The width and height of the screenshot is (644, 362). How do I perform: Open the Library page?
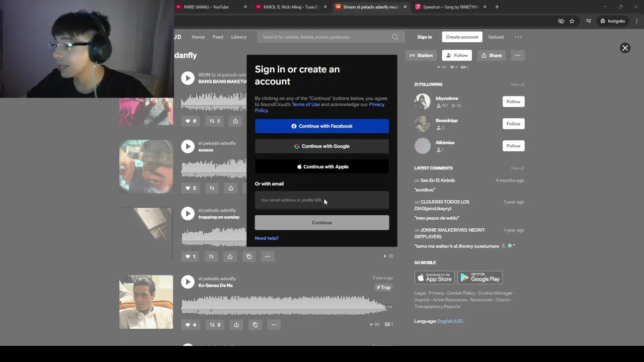239,37
